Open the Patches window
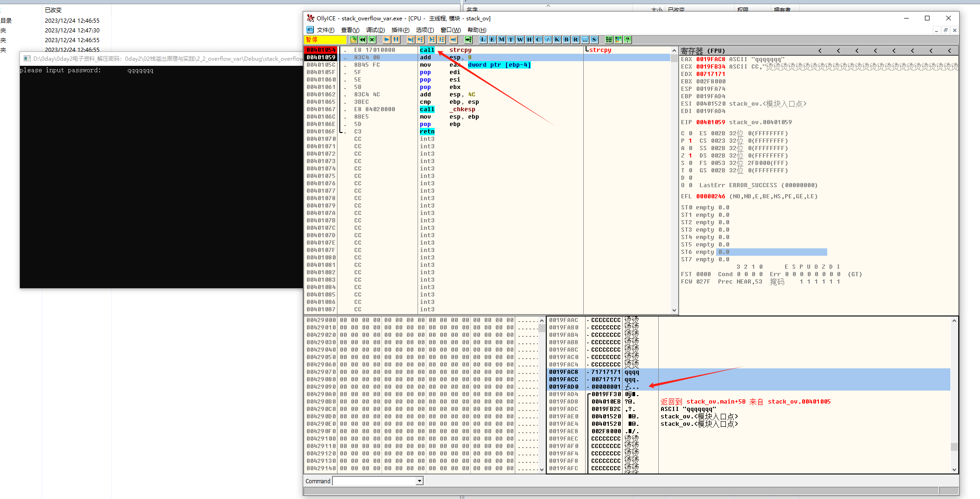 coord(548,39)
